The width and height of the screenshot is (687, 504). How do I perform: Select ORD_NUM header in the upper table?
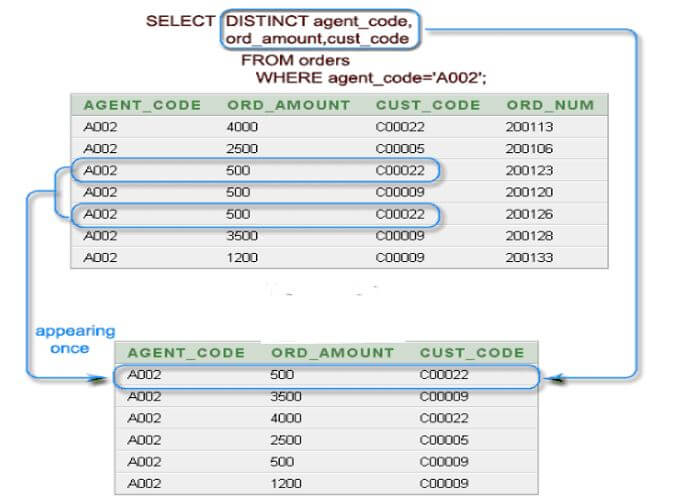[550, 105]
